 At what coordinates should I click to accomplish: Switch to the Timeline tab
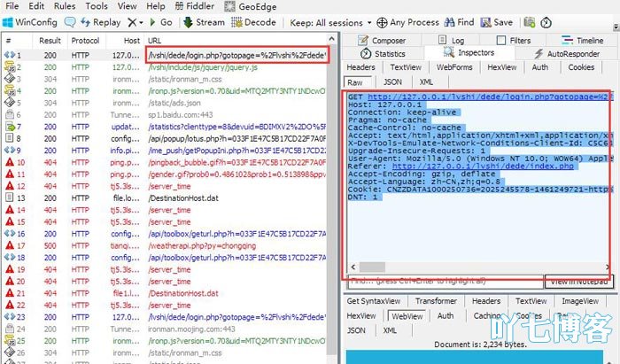tap(582, 41)
